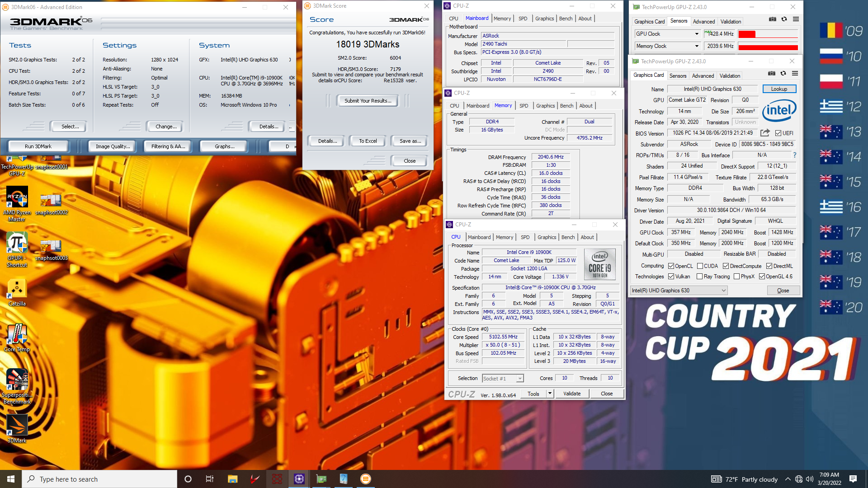Click the volume speaker icon in system tray

810,479
